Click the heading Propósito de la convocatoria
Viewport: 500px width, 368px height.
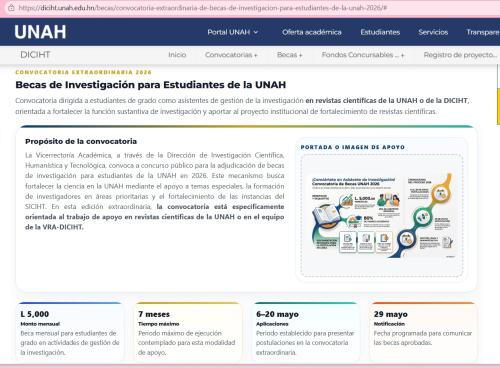pos(81,141)
